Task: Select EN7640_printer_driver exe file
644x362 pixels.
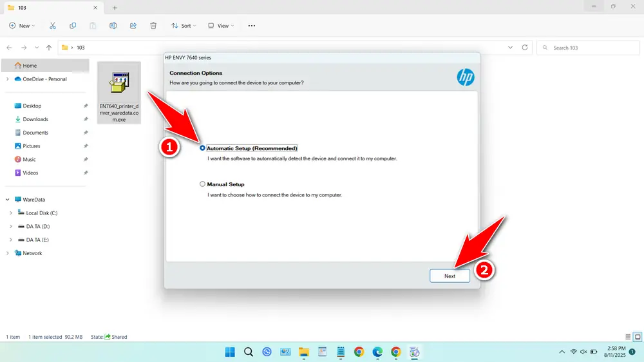Action: (x=119, y=93)
